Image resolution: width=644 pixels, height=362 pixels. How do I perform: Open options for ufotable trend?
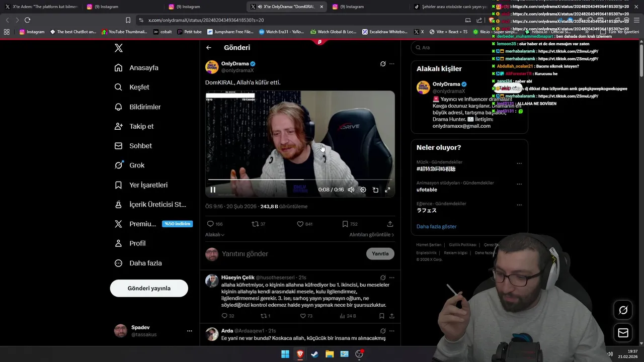(519, 184)
